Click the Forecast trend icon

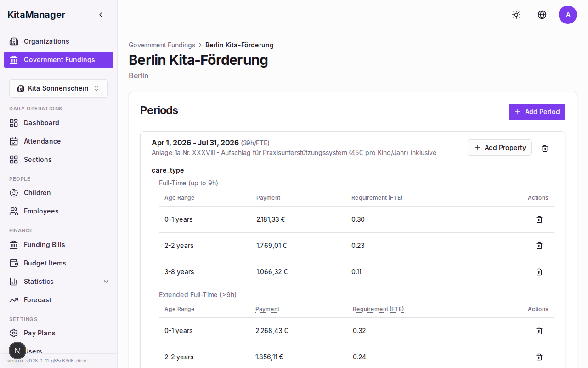[14, 300]
